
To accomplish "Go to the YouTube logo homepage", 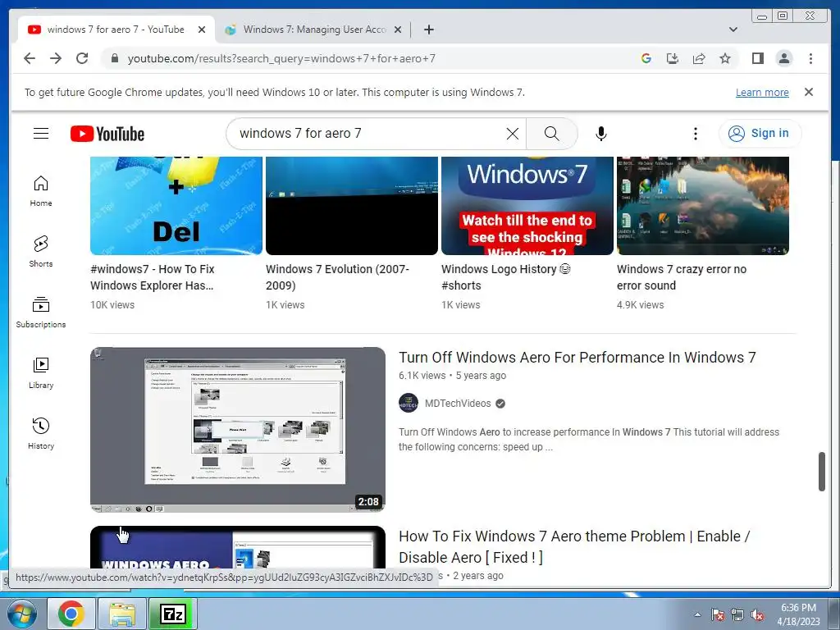I will 107,134.
